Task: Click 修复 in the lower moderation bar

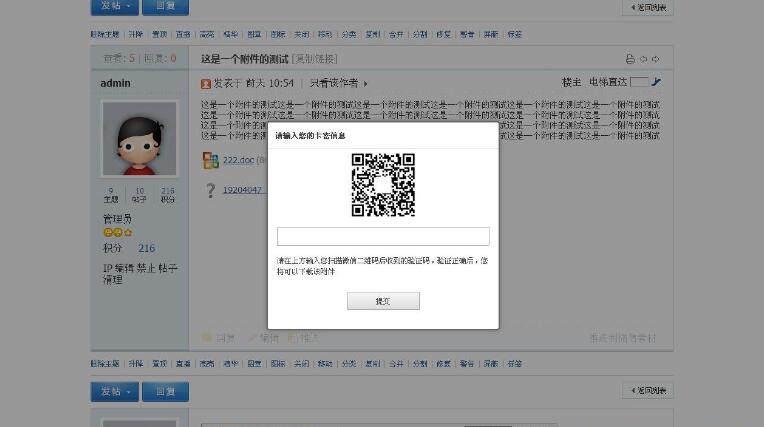Action: tap(443, 364)
